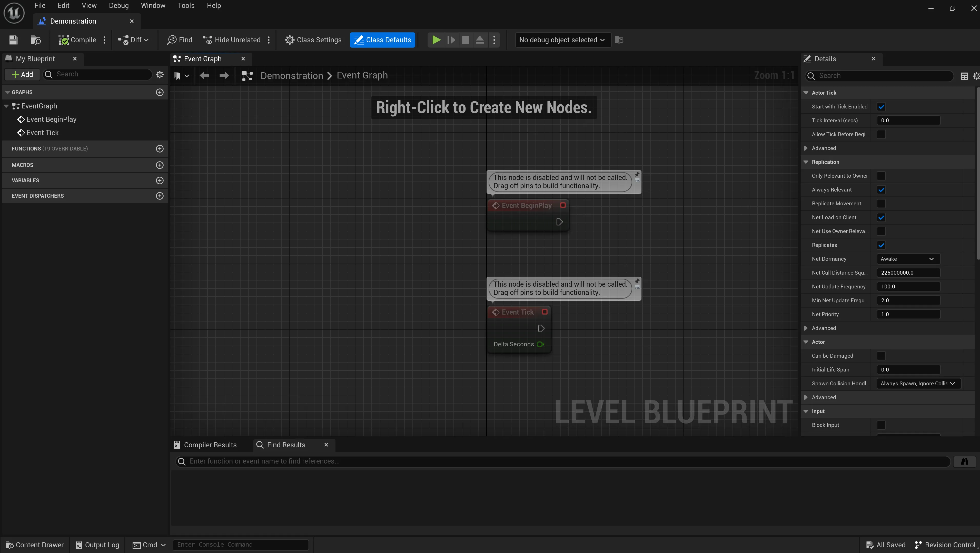The image size is (980, 553).
Task: Add a new event dispatcher
Action: pos(160,196)
